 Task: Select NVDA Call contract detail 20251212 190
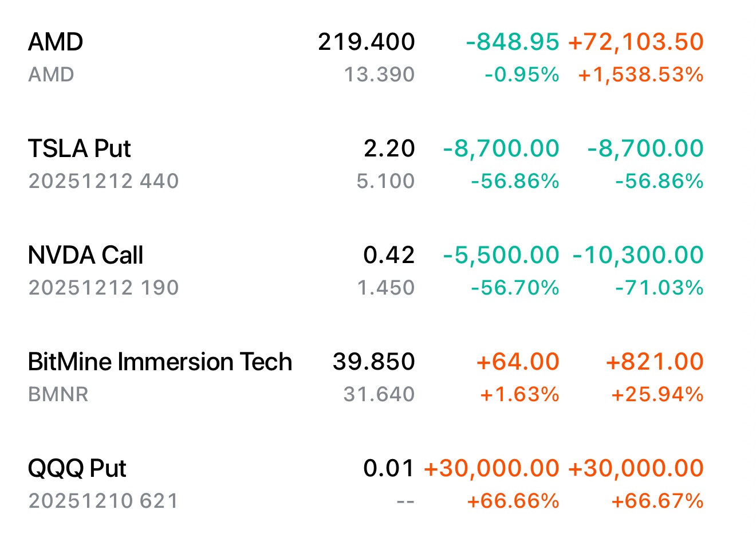(104, 288)
